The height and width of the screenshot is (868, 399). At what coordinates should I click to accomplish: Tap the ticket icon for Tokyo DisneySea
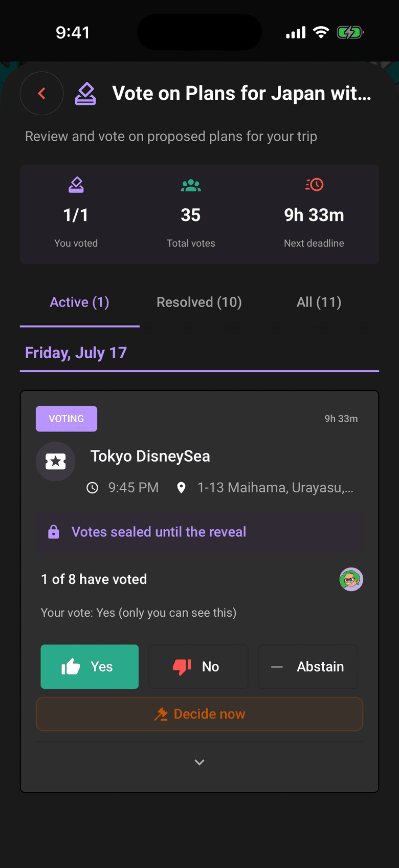[56, 462]
